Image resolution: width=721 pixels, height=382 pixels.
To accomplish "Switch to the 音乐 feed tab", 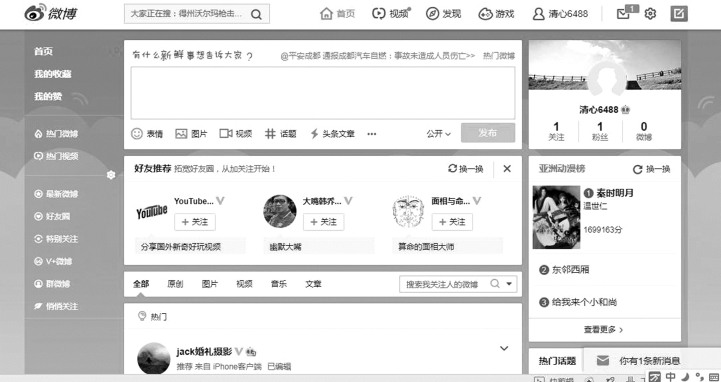I will [x=279, y=284].
